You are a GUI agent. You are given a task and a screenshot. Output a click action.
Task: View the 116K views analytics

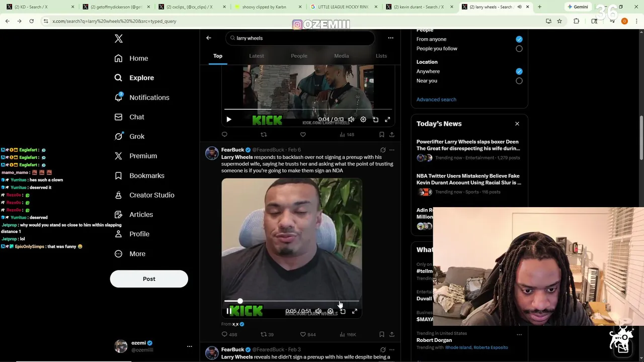[x=348, y=334]
